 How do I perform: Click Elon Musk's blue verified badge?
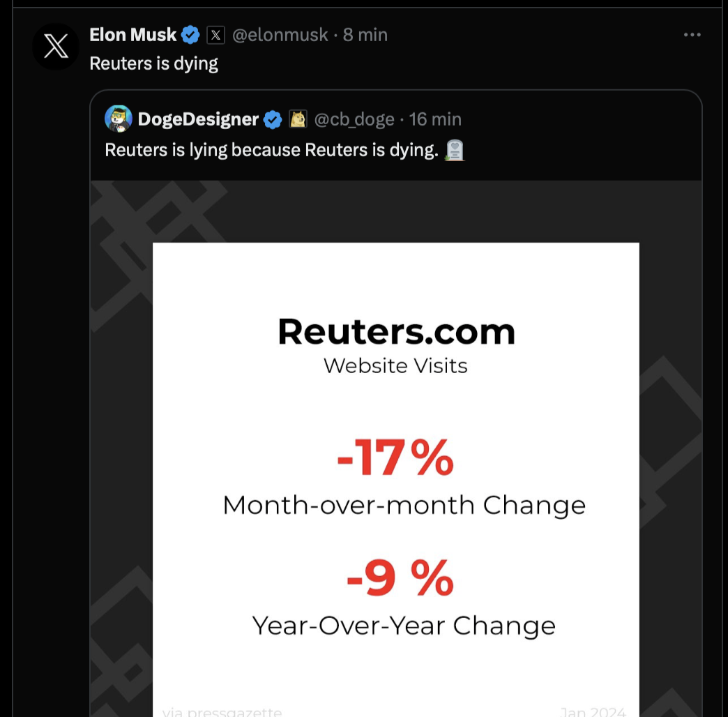190,35
